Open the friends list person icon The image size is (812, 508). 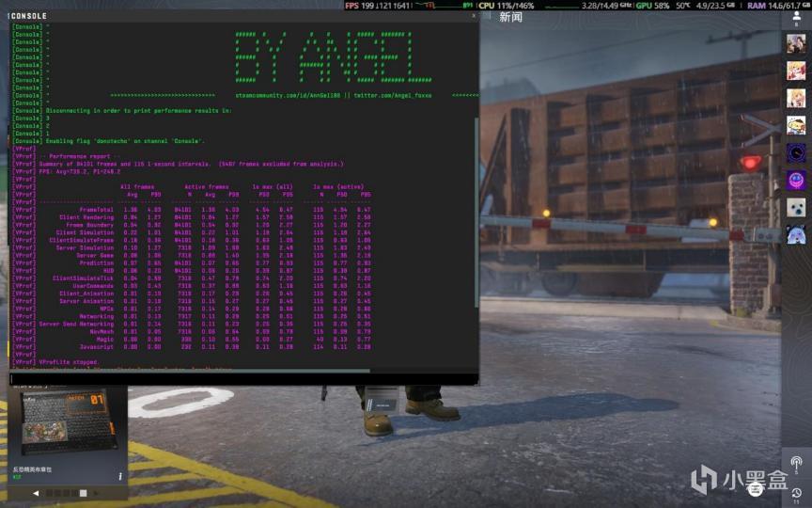pyautogui.click(x=796, y=18)
